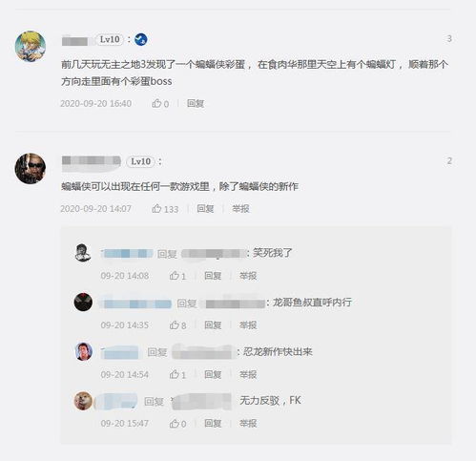
Task: Report the 龙哥鱼叔直呼内行 sub-comment
Action: tap(248, 325)
